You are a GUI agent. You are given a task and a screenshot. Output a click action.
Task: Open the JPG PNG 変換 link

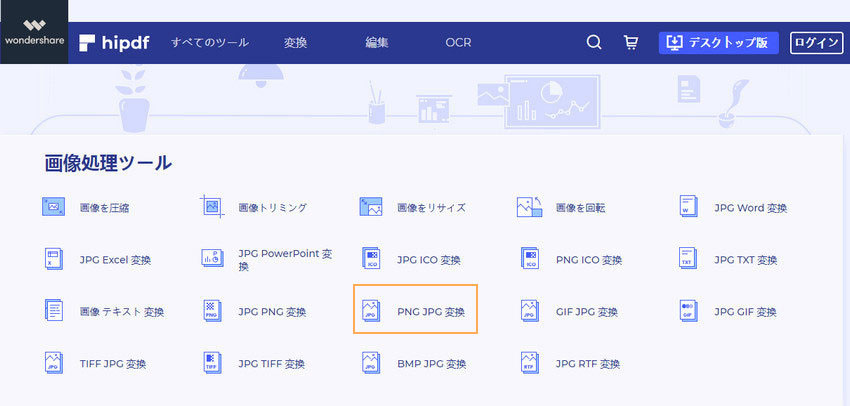tap(273, 312)
